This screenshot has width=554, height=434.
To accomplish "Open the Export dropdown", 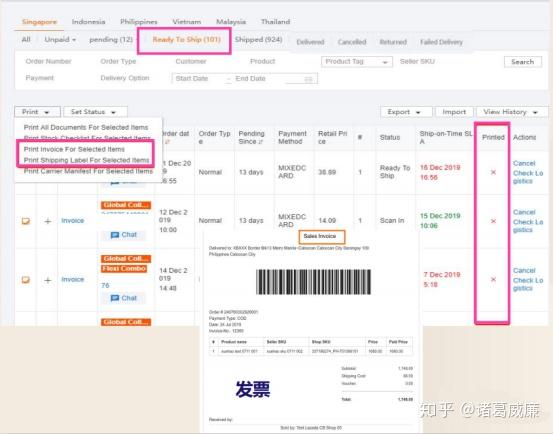I will coord(406,112).
